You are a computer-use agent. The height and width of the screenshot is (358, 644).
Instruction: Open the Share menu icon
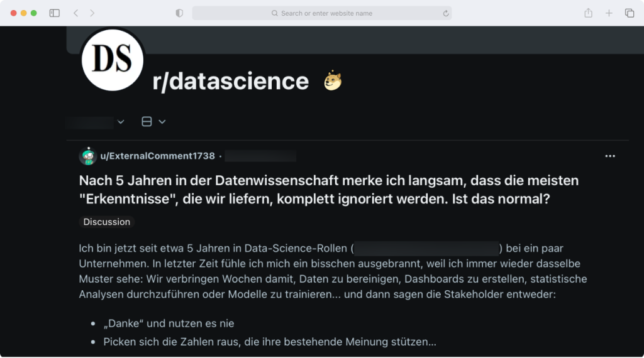588,13
